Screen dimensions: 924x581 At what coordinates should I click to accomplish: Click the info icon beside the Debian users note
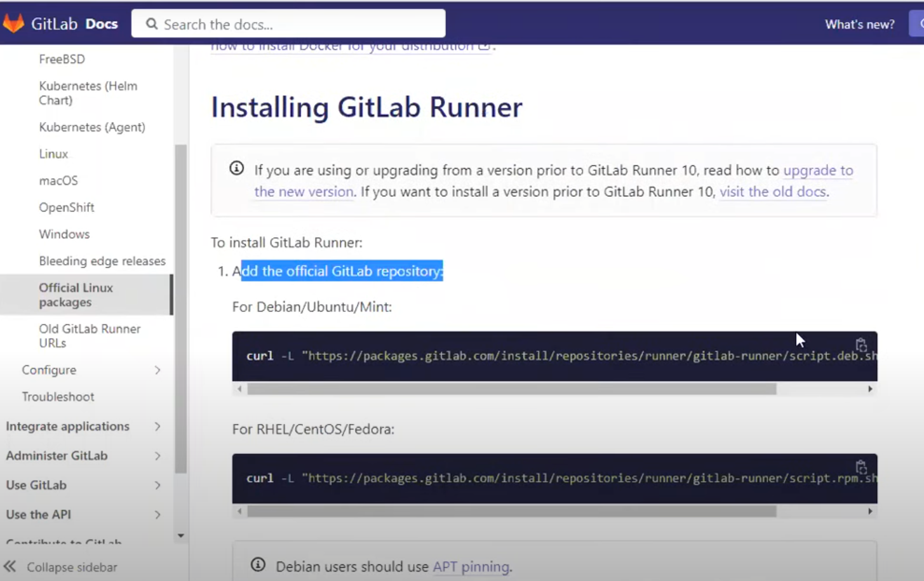coord(258,564)
